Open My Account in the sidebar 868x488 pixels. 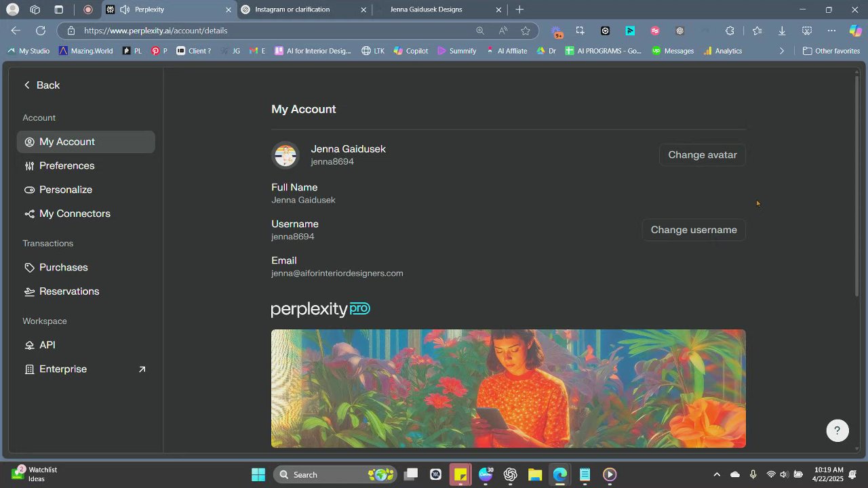click(86, 142)
